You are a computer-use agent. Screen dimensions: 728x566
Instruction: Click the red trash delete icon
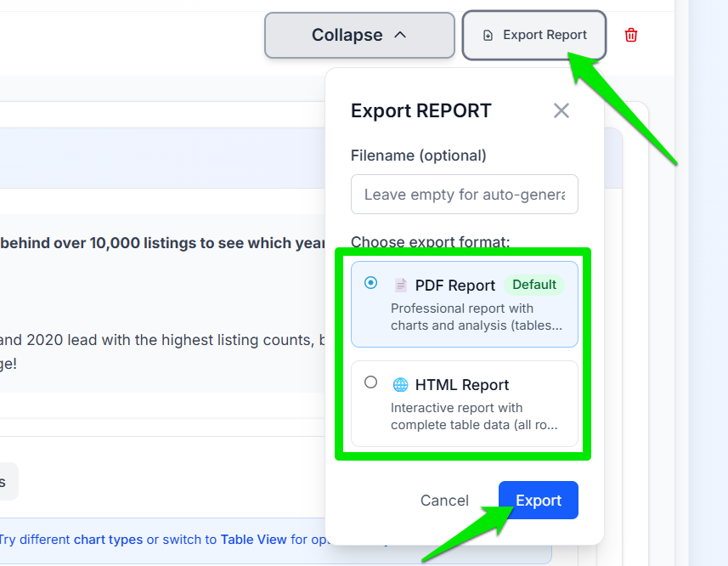pos(631,35)
